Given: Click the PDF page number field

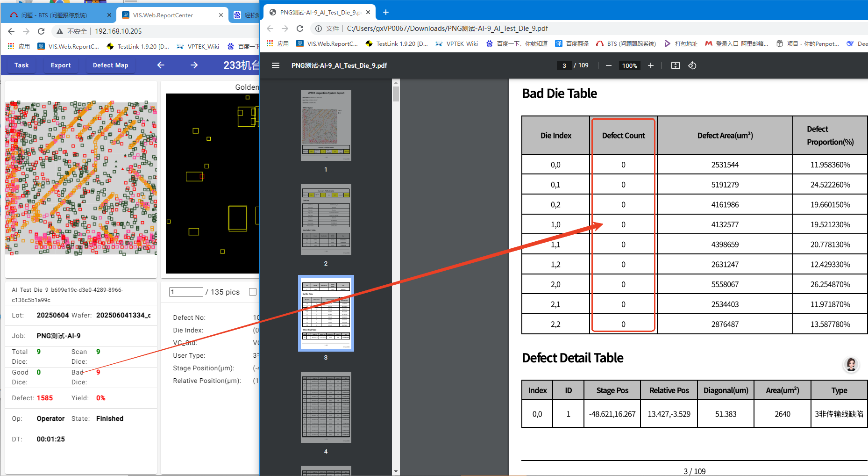Looking at the screenshot, I should (x=564, y=65).
